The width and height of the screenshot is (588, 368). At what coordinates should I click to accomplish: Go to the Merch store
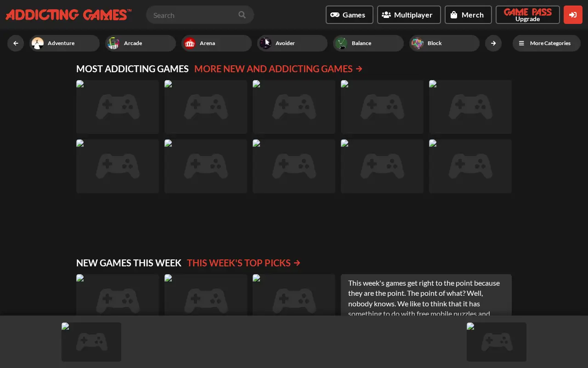[x=468, y=15]
